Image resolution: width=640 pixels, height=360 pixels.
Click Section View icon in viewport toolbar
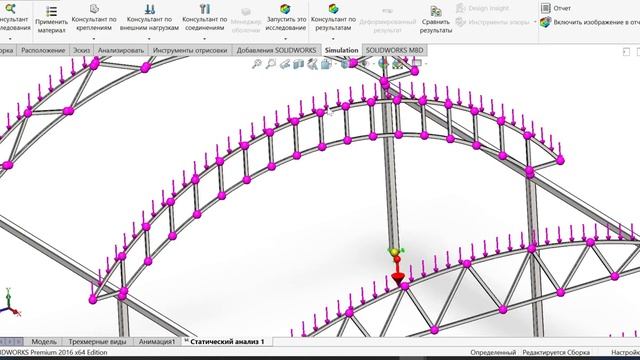299,64
